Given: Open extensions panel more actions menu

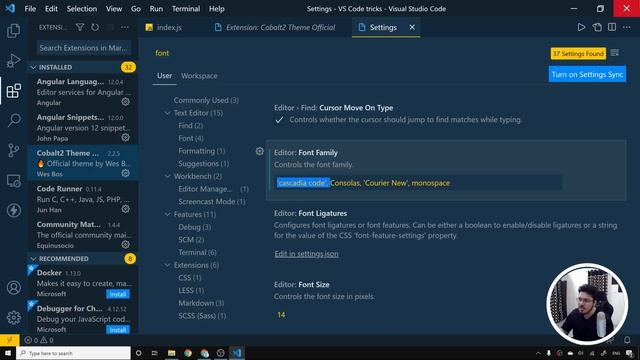Looking at the screenshot, I should [125, 27].
